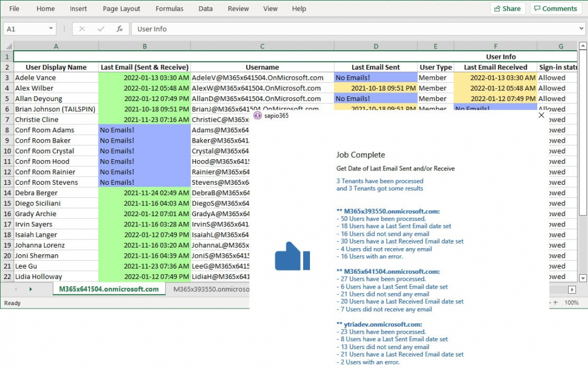Close the sapio365 Job Complete dialog

click(541, 115)
